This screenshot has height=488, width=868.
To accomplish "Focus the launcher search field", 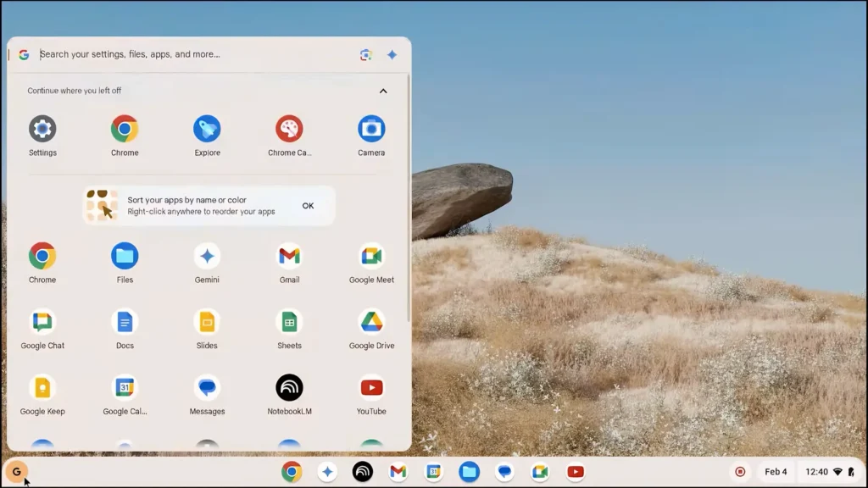I will tap(194, 54).
